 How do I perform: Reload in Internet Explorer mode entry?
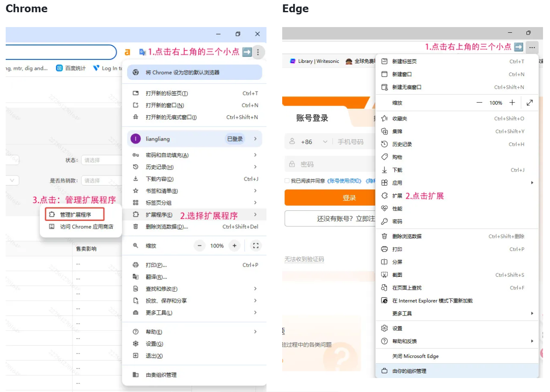point(457,300)
